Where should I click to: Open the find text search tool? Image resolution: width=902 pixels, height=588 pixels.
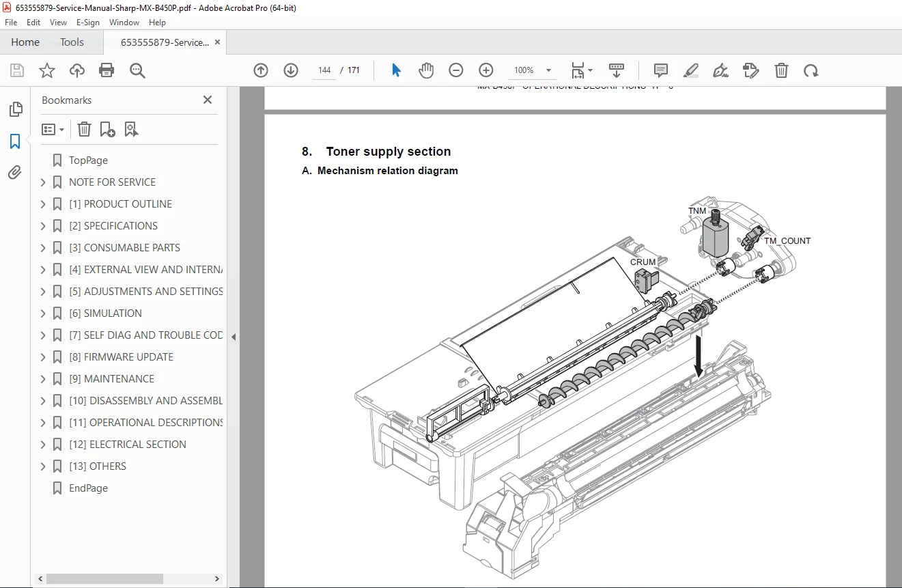tap(138, 70)
